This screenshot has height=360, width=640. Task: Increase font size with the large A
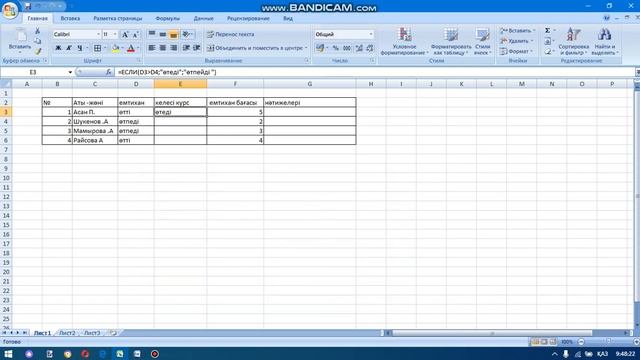125,35
